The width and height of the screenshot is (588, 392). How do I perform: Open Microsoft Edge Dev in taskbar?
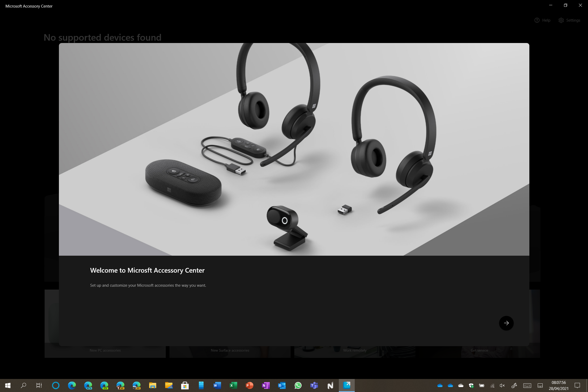coord(104,385)
